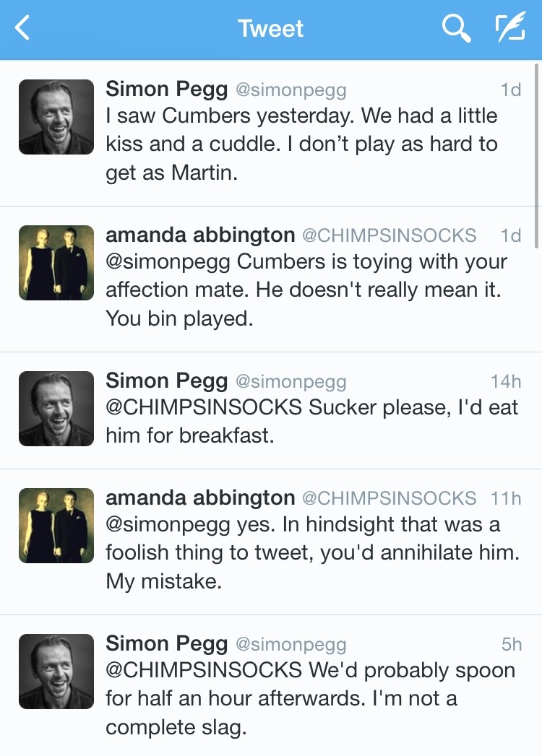
Task: Tap @CHIMPSINSOCKS handle beside the 11h timestamp
Action: pos(389,498)
